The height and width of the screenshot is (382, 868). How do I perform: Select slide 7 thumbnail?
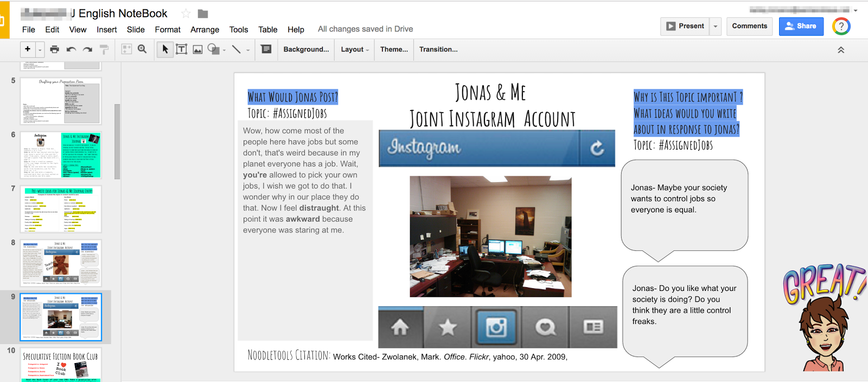click(61, 209)
